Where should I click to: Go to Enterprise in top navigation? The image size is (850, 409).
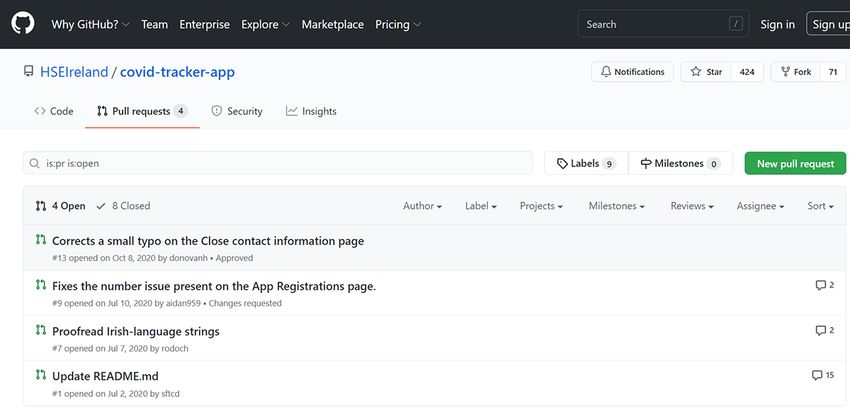point(204,24)
